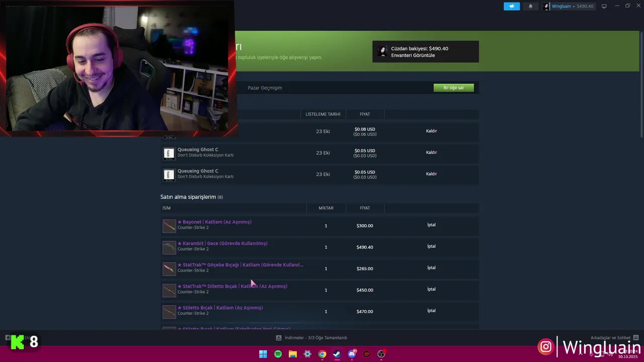644x362 pixels.
Task: Open Settings gear from taskbar
Action: (307, 354)
